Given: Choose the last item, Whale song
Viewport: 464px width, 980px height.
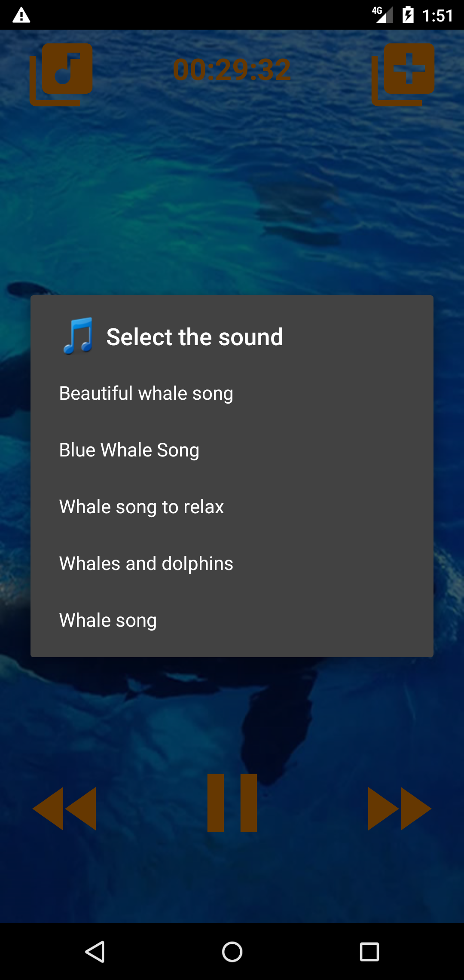Looking at the screenshot, I should coord(108,620).
